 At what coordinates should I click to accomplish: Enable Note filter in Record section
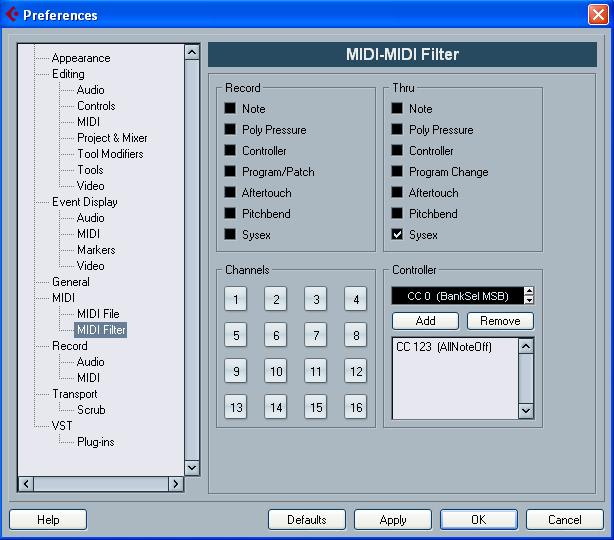(230, 109)
